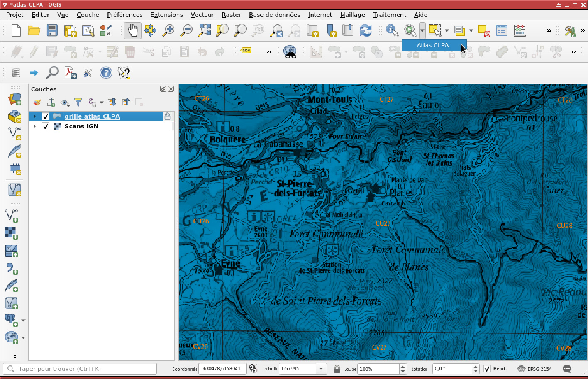Screen dimensions: 588x379
Task: Choose Atlas CLPA from the dropdown
Action: pos(432,45)
